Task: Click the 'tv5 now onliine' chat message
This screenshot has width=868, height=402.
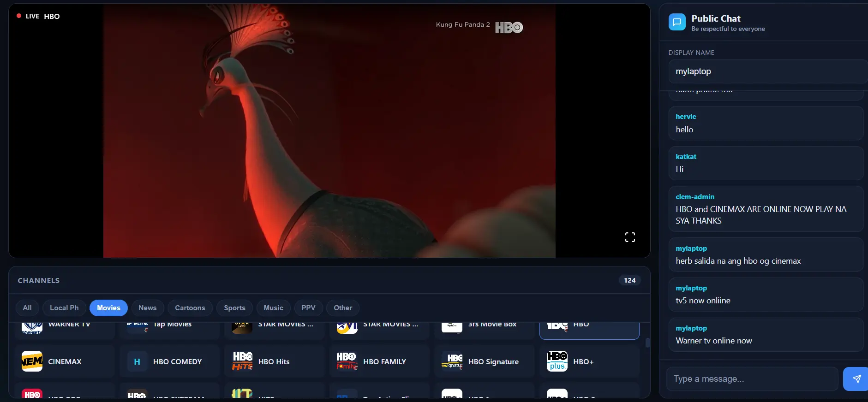Action: pos(766,295)
